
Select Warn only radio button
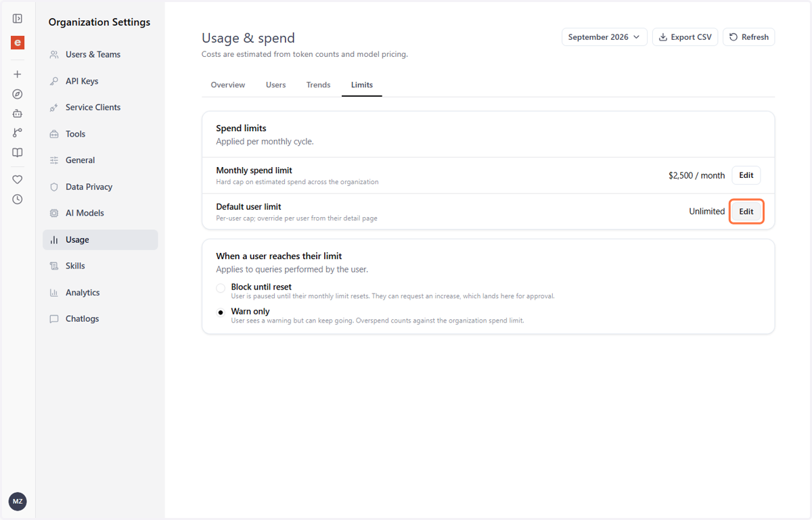[221, 312]
